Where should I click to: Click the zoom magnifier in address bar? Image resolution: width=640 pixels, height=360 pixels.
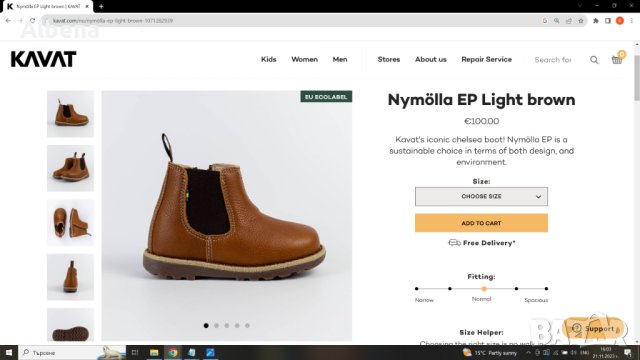pyautogui.click(x=556, y=21)
